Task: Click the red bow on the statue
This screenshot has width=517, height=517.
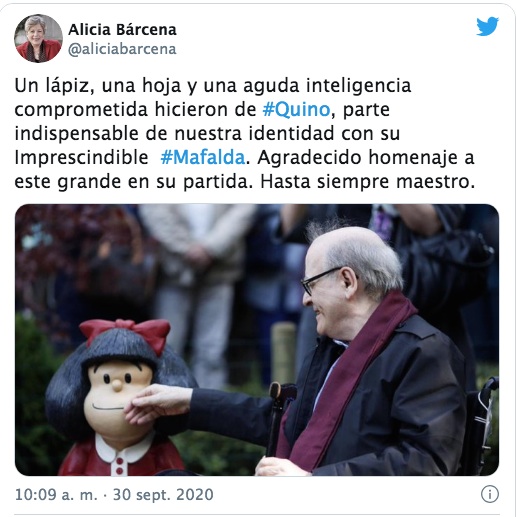Action: pyautogui.click(x=126, y=334)
